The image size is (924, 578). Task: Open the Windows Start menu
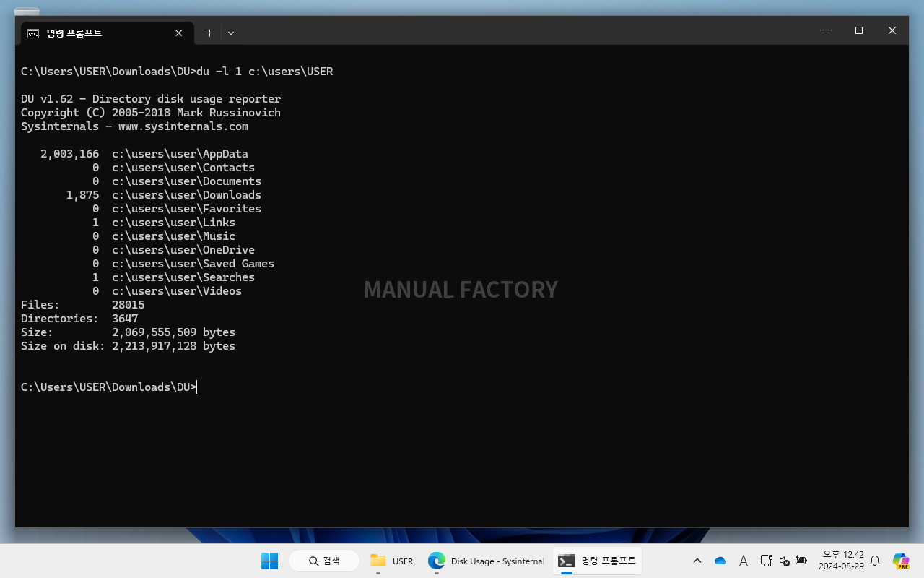pyautogui.click(x=269, y=561)
